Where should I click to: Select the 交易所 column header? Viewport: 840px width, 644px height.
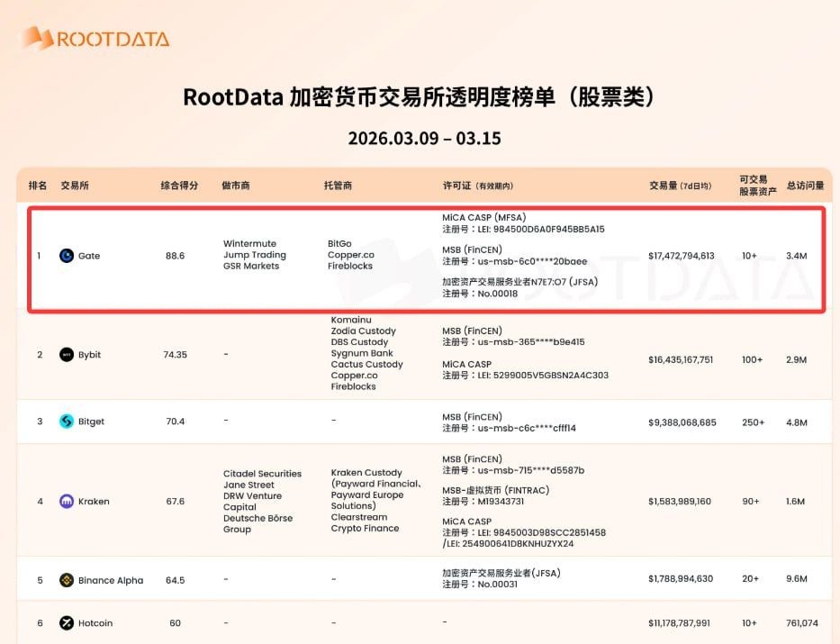click(x=75, y=186)
